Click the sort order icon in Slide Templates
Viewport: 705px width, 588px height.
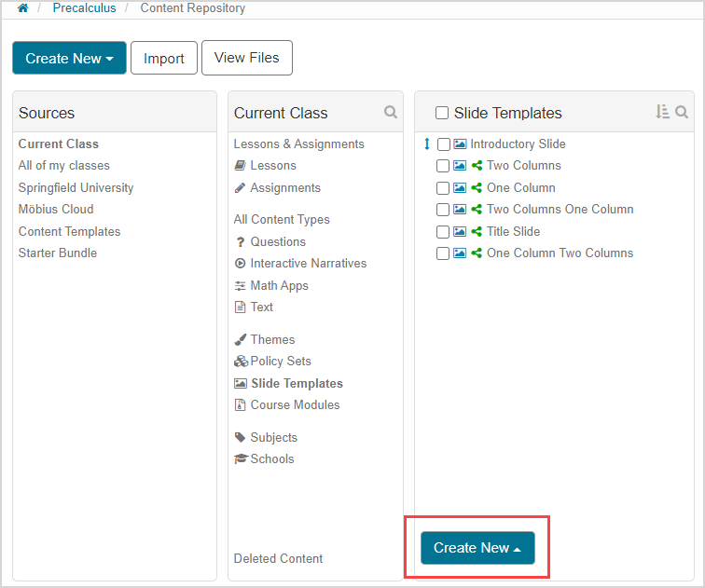[x=662, y=112]
